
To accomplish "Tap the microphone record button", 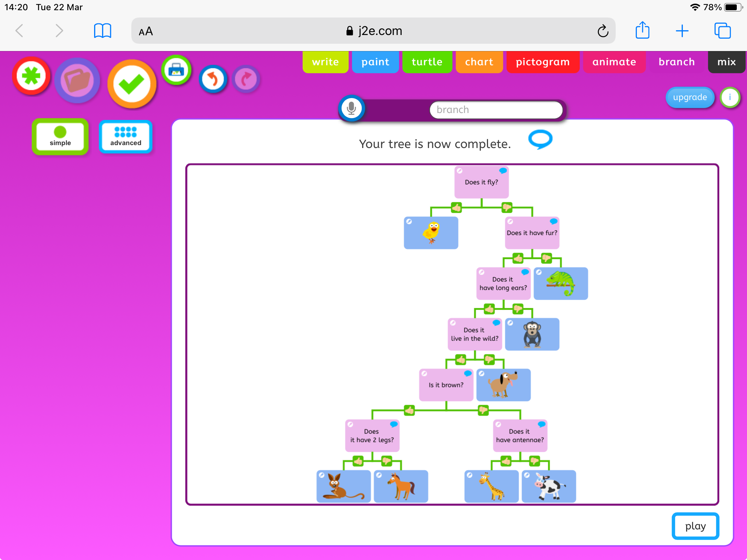I will 352,108.
